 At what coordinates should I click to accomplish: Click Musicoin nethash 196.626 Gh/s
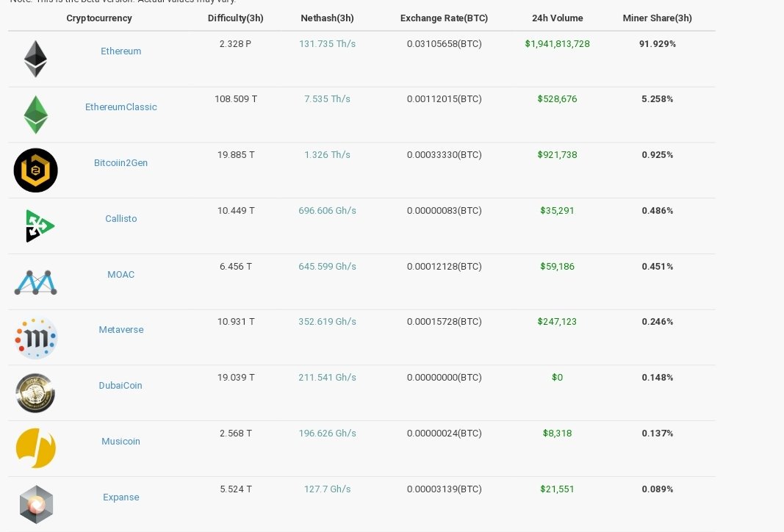328,434
